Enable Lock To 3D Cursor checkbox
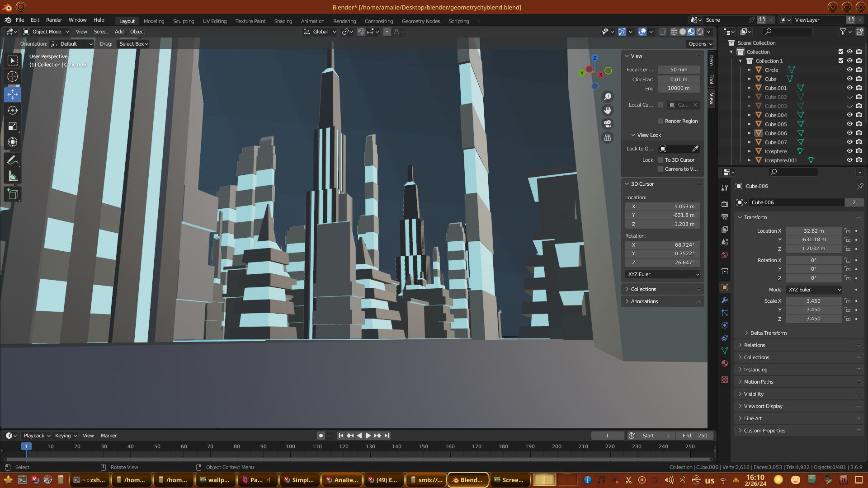Screen dimensions: 868x488 tap(660, 160)
